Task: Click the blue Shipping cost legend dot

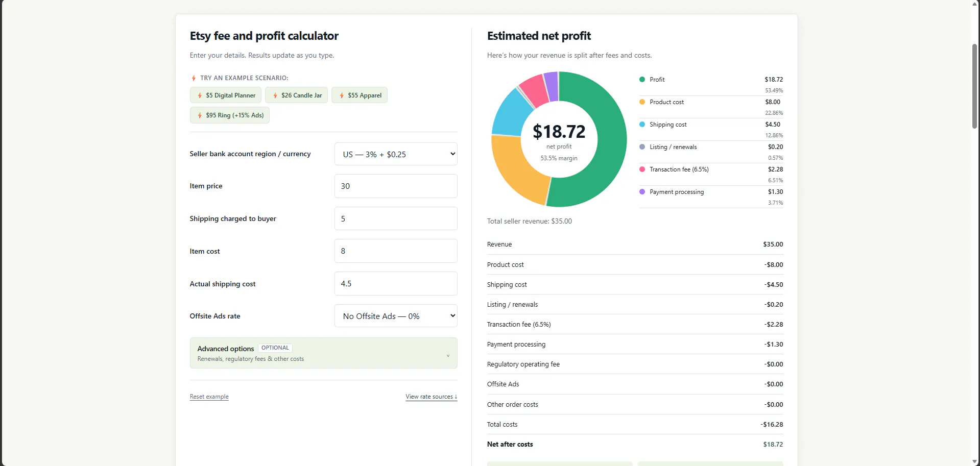Action: point(642,125)
